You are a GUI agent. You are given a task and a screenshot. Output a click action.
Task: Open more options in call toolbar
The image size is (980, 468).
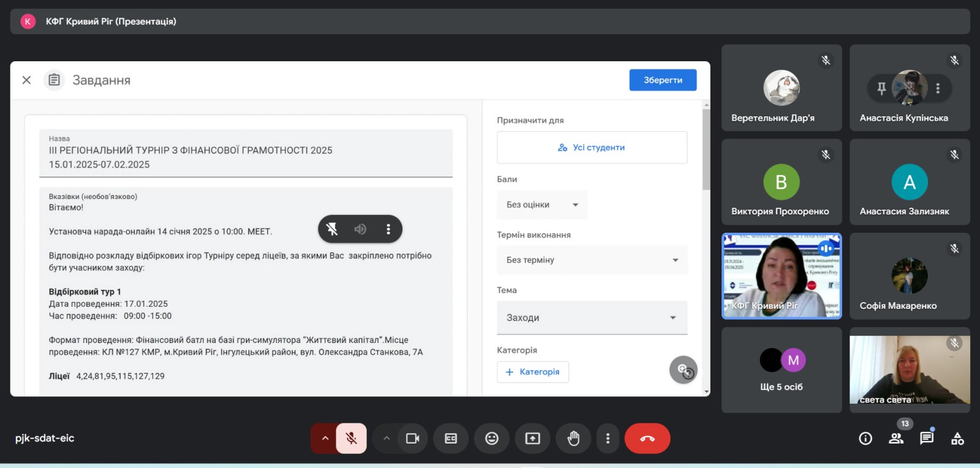(x=608, y=439)
